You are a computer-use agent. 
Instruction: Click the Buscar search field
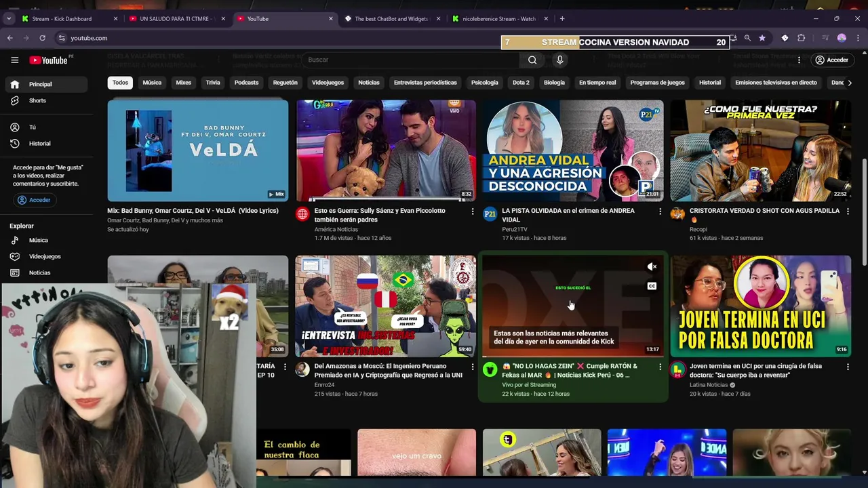pyautogui.click(x=410, y=60)
